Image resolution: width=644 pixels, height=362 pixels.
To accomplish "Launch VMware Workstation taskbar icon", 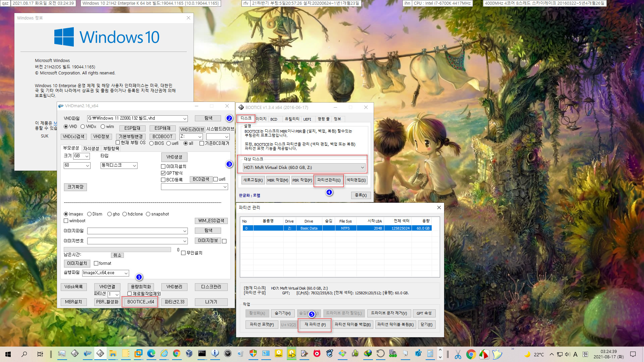I will 138,354.
